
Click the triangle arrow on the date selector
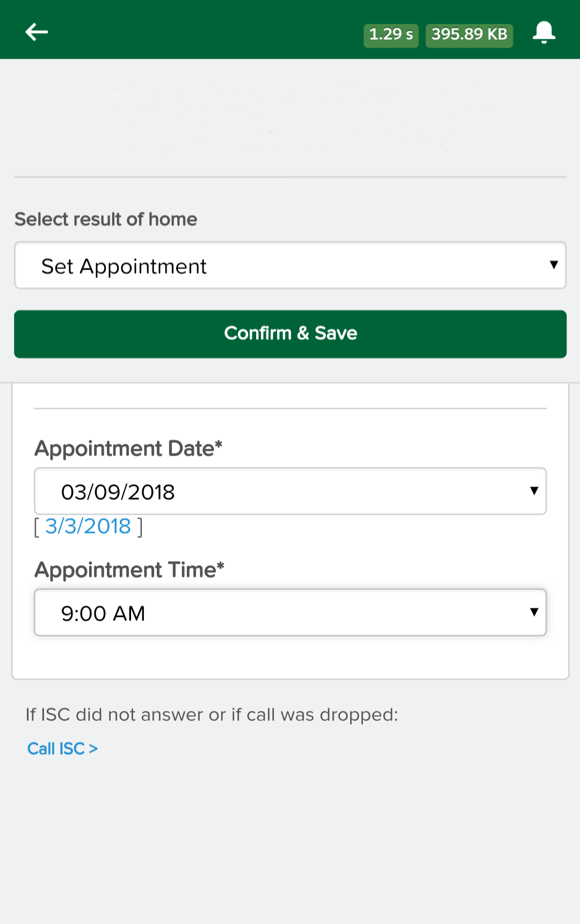point(534,490)
